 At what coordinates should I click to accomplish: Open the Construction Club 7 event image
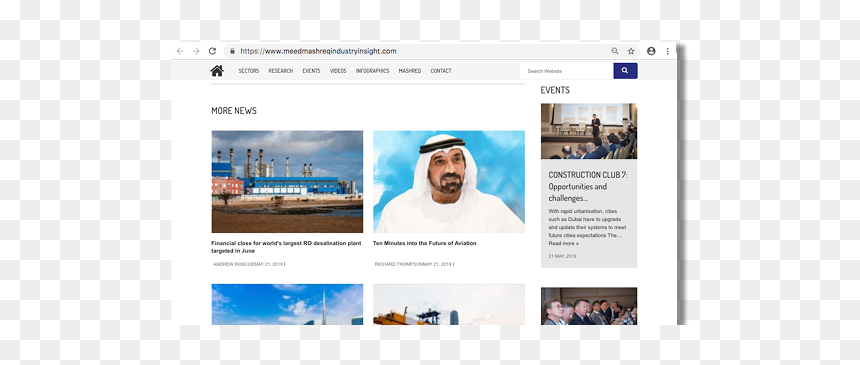tap(589, 131)
